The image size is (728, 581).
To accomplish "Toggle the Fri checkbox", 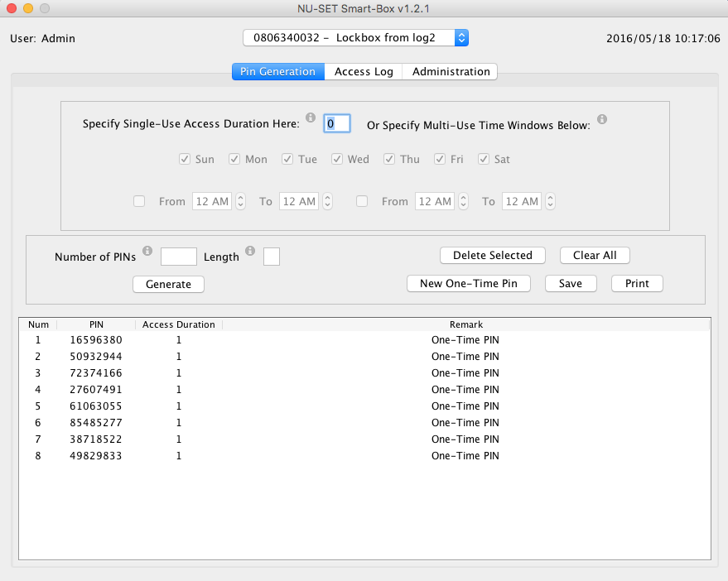I will pyautogui.click(x=440, y=159).
